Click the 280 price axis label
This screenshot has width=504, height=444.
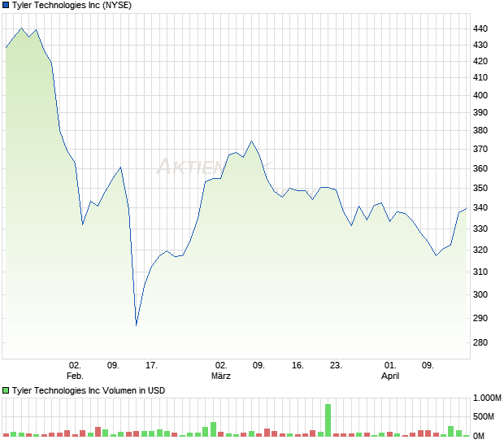click(480, 342)
